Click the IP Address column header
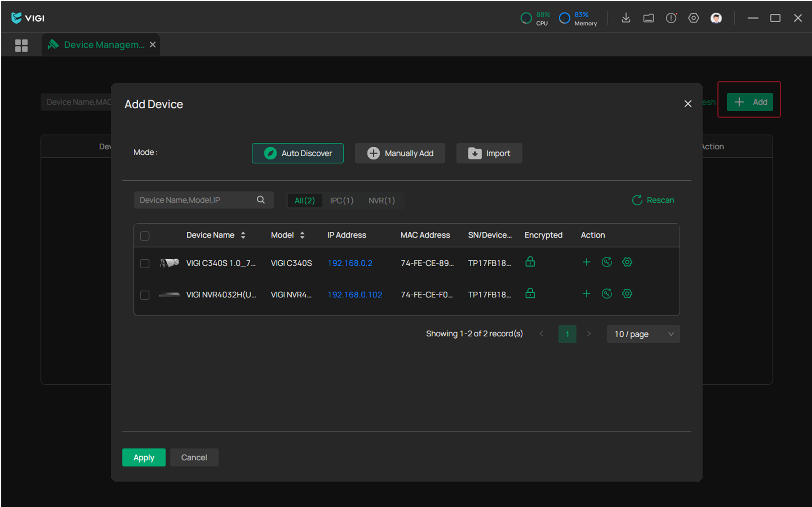Image resolution: width=812 pixels, height=507 pixels. coord(347,235)
